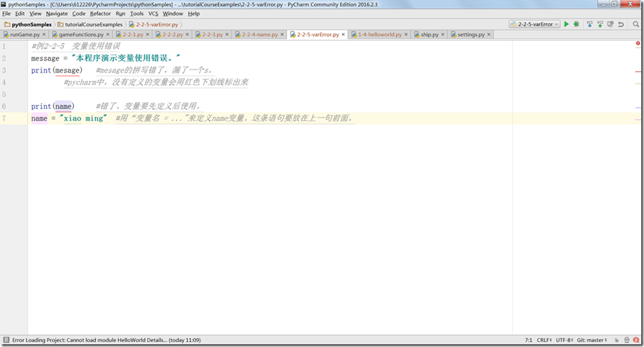Click line number 5 in the gutter

[x=4, y=95]
